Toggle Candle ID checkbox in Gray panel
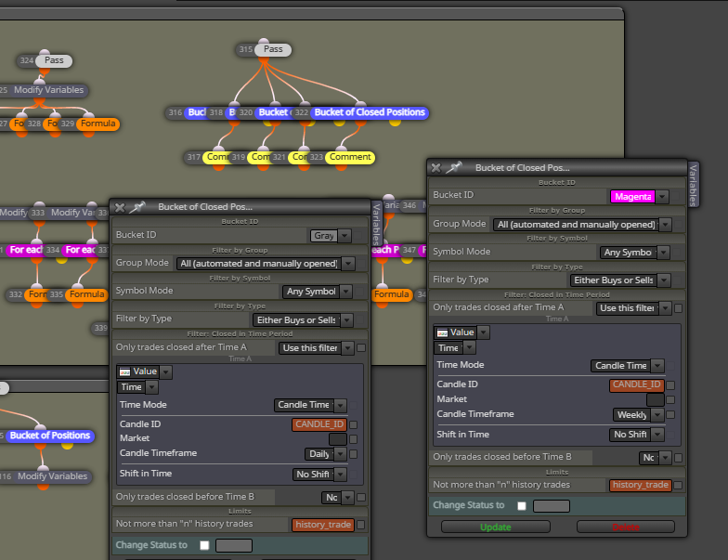The width and height of the screenshot is (728, 560). click(x=353, y=424)
